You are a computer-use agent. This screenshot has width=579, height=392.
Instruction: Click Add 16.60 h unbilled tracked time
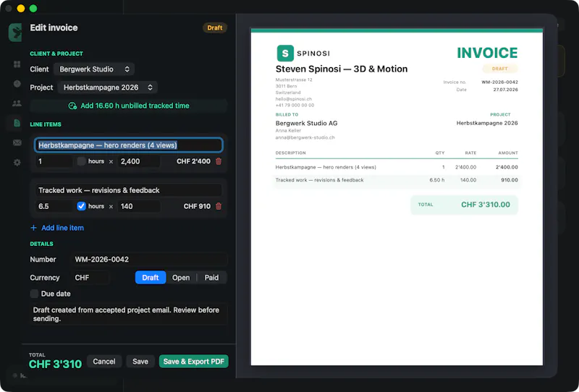tap(129, 106)
